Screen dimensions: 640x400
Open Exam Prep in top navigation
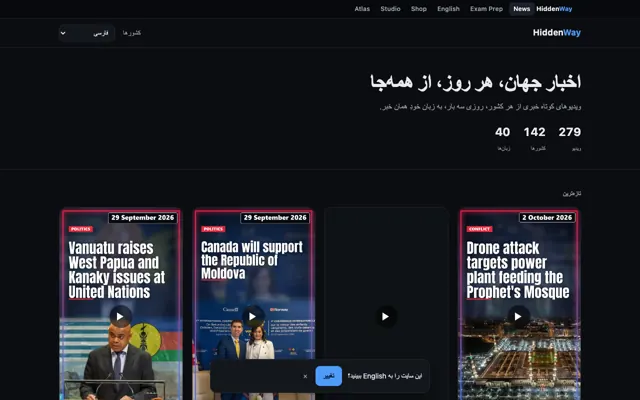(x=486, y=9)
